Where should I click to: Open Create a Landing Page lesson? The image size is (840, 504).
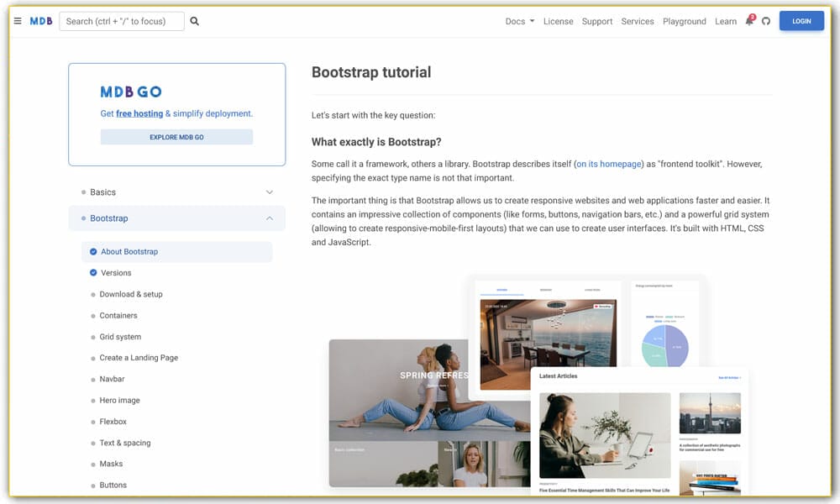coord(139,357)
